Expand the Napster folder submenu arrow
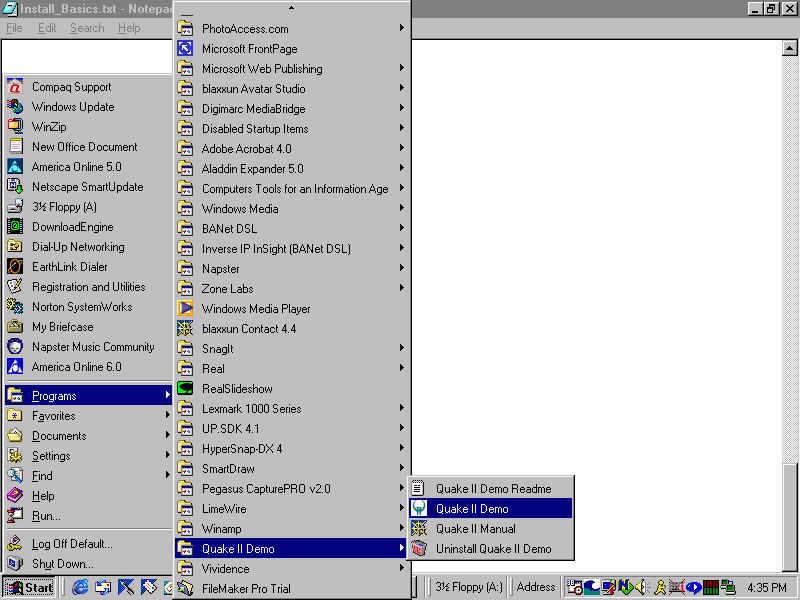The image size is (800, 600). pos(402,269)
